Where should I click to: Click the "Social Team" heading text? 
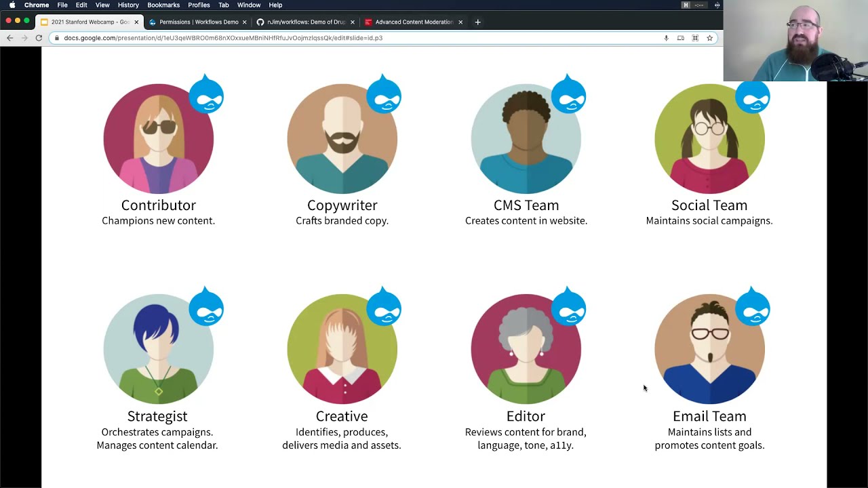coord(709,205)
